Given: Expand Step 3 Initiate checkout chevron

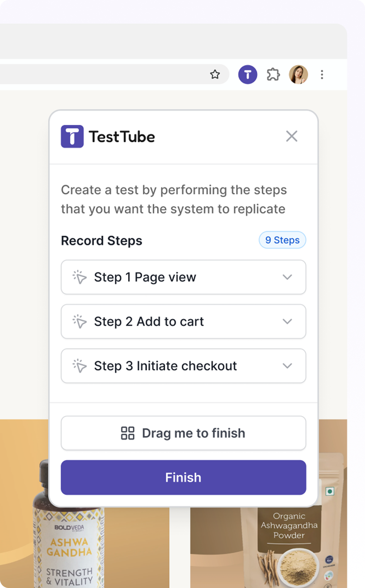Looking at the screenshot, I should pos(287,366).
